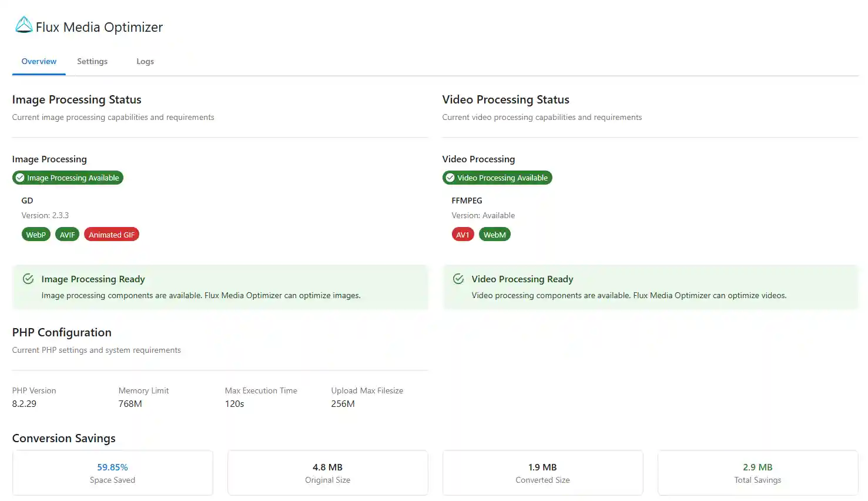Click the GD library label
The height and width of the screenshot is (501, 868).
point(28,201)
